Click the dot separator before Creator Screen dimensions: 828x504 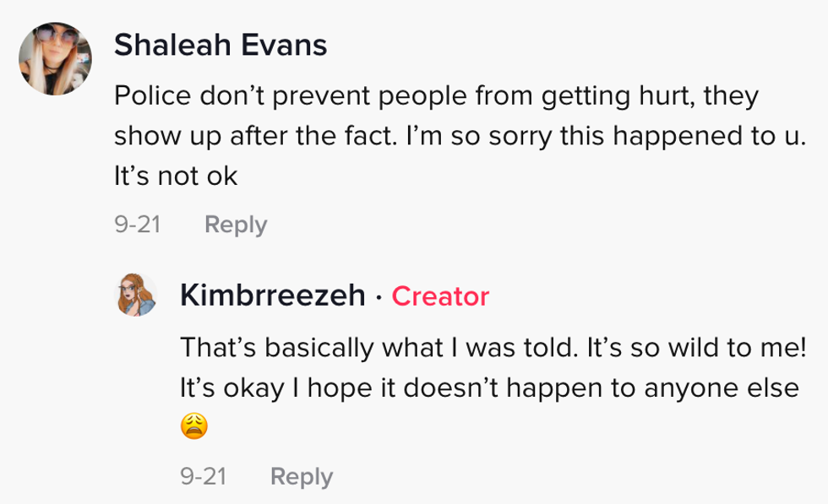click(379, 296)
